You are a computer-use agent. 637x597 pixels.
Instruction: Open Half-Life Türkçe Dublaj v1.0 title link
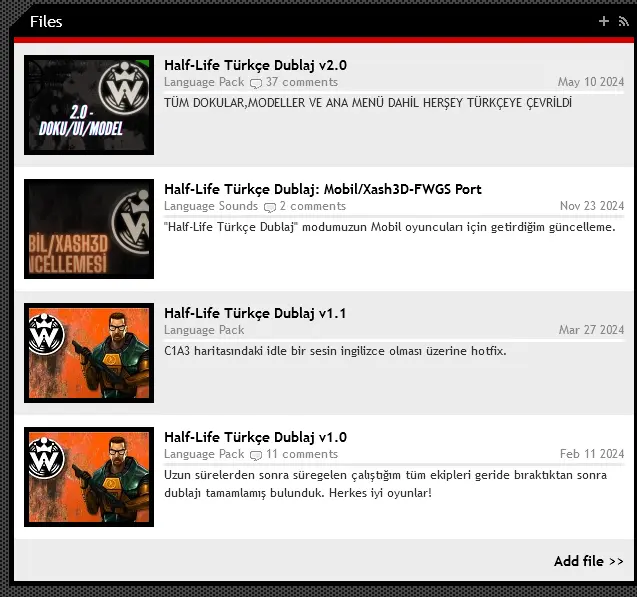(256, 437)
